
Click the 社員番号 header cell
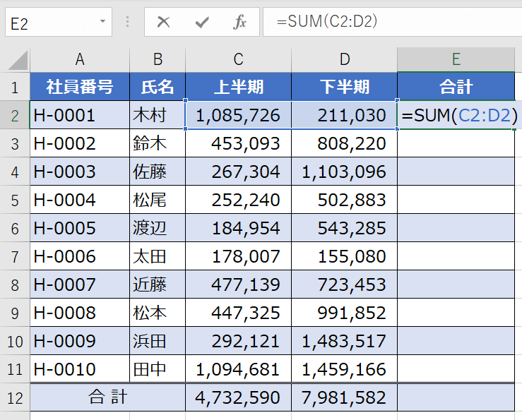coord(80,87)
